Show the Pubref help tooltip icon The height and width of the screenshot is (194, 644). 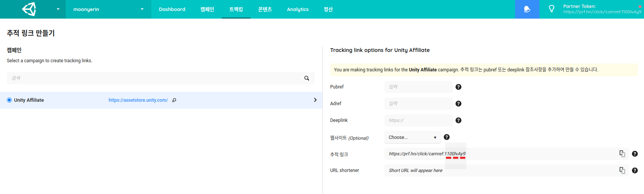458,87
